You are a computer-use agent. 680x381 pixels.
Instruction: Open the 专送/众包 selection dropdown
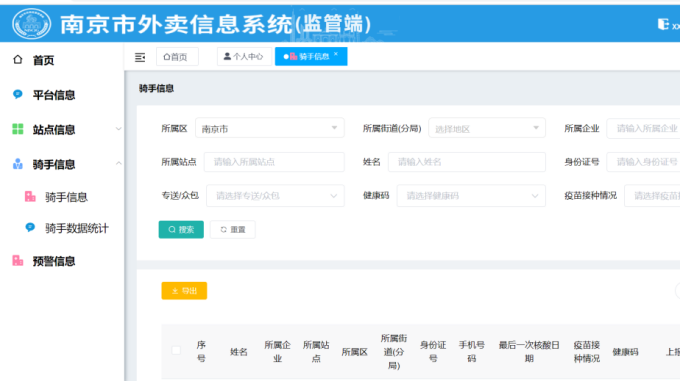coord(275,195)
